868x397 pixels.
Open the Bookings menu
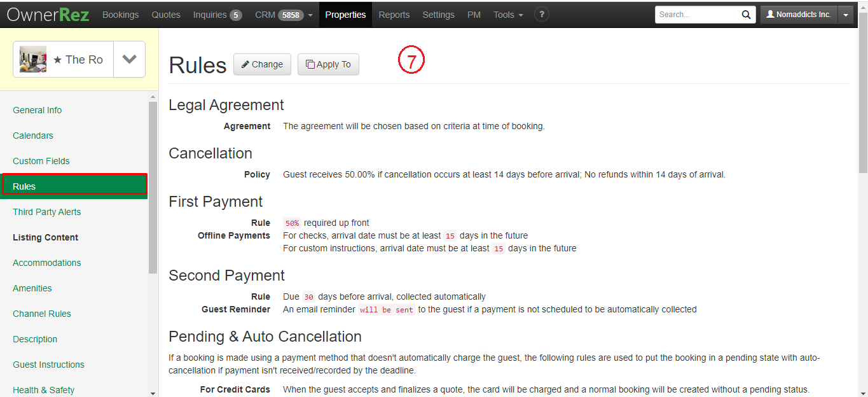[x=121, y=14]
